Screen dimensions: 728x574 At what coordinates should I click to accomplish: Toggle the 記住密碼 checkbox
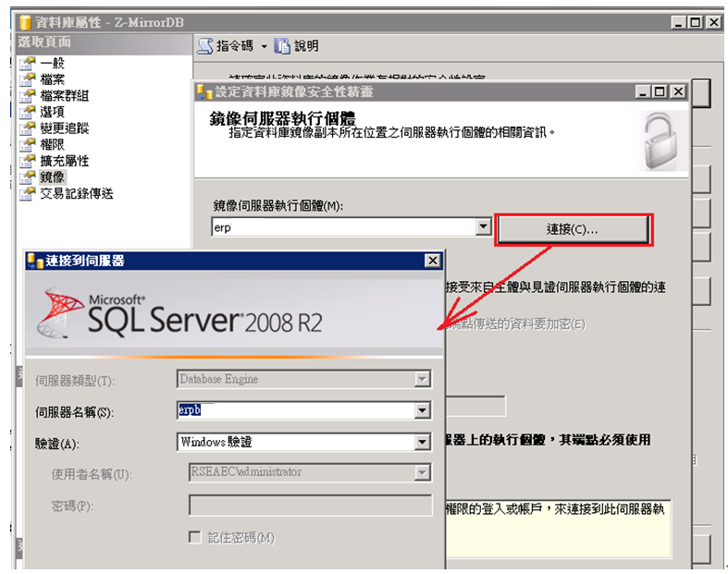coord(195,537)
